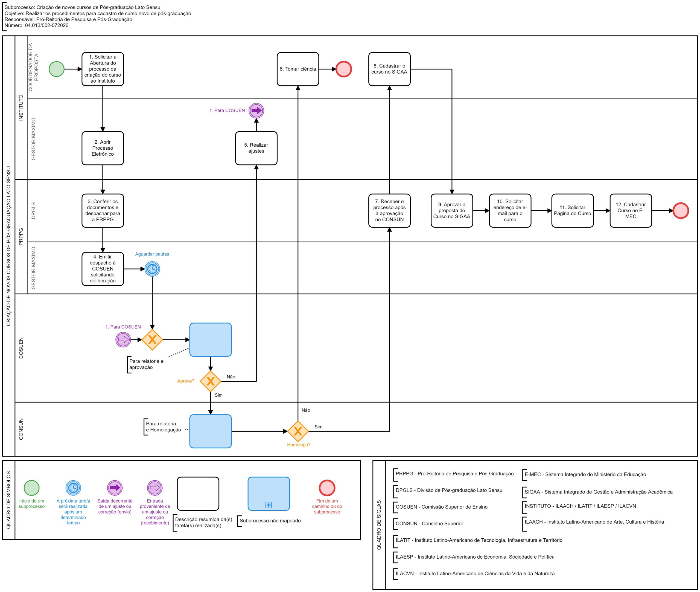This screenshot has width=700, height=592.
Task: Click the purple send arrow event above Realizar ajustes
Action: click(256, 111)
